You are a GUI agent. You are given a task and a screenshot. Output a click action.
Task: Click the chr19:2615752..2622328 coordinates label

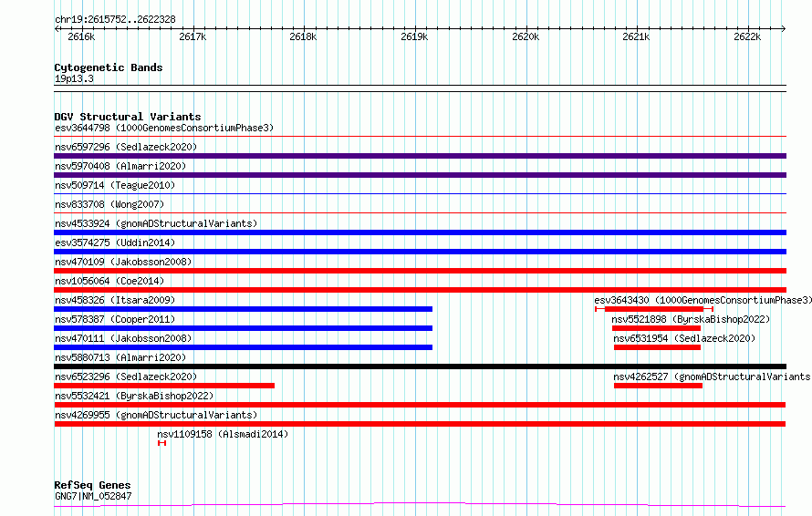pos(115,19)
